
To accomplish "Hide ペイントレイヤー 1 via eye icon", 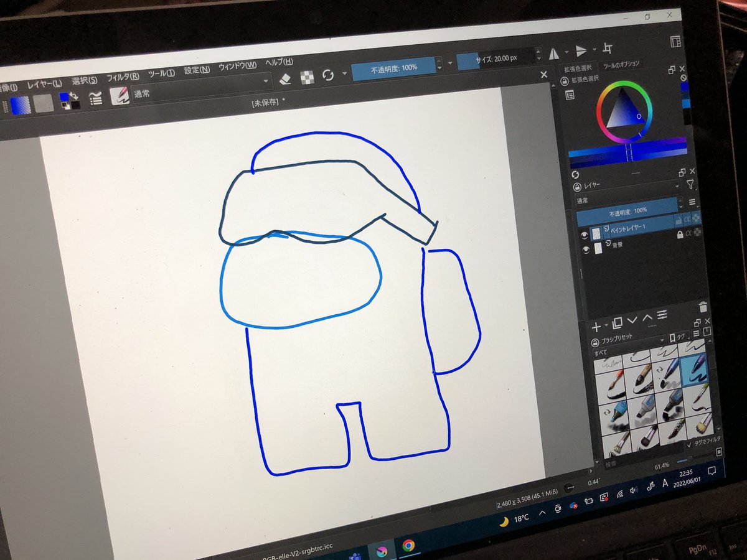I will (x=584, y=235).
